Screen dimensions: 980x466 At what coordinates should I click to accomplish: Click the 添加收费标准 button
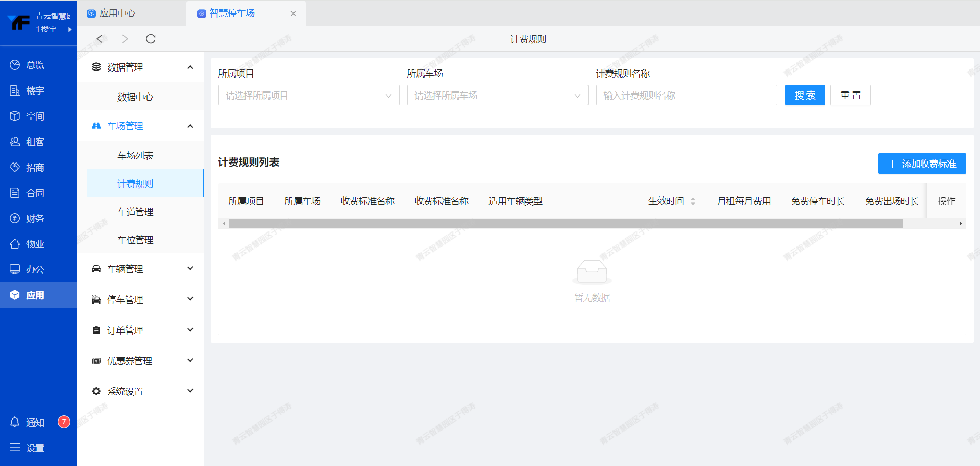pyautogui.click(x=921, y=164)
